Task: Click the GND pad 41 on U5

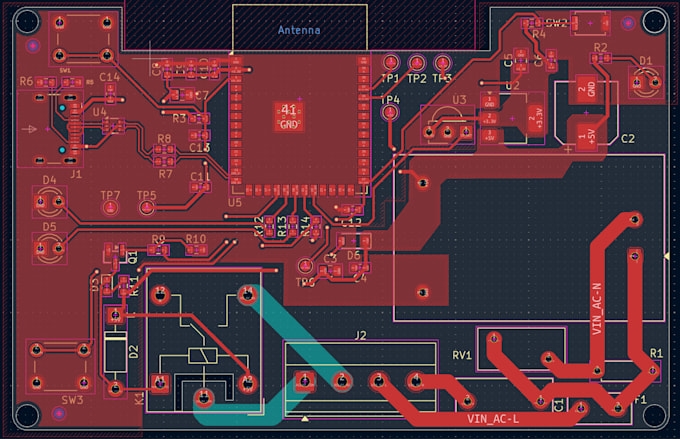Action: (289, 117)
